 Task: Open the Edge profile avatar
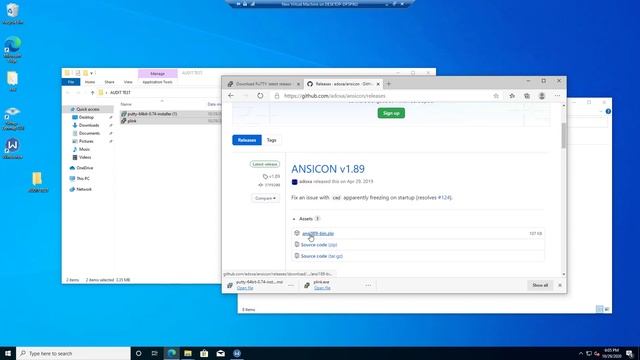click(x=542, y=96)
